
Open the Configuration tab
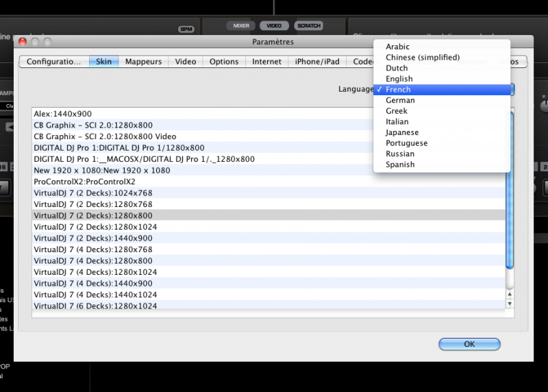coord(53,62)
